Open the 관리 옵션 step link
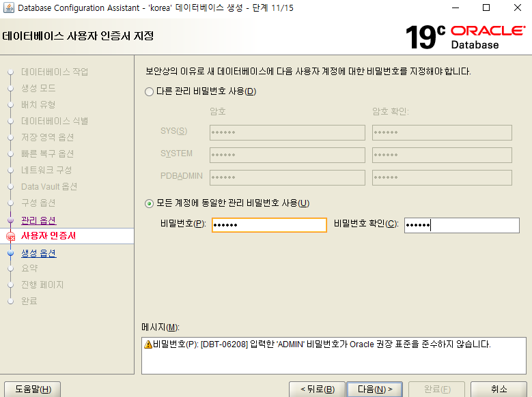This screenshot has height=397, width=532. [39, 220]
